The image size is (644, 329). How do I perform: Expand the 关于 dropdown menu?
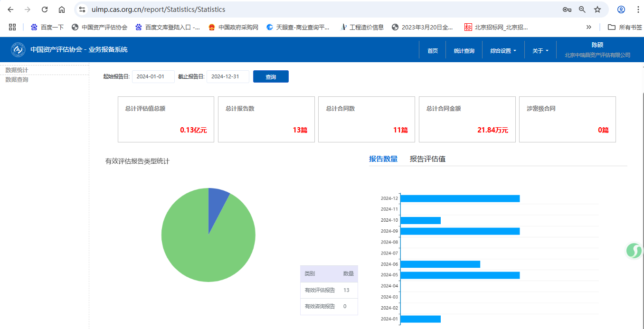(x=540, y=50)
